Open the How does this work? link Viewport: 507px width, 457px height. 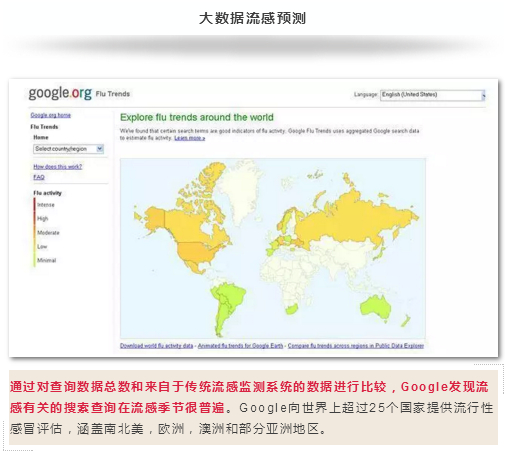click(x=58, y=166)
